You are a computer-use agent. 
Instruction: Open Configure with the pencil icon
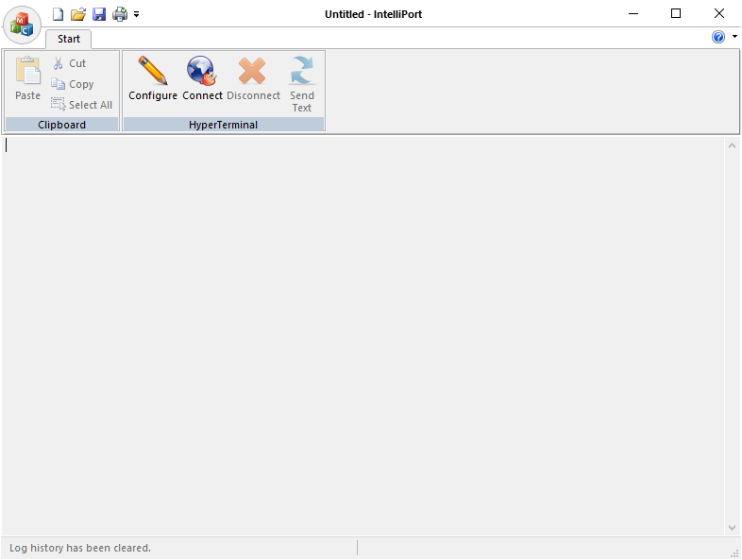153,79
